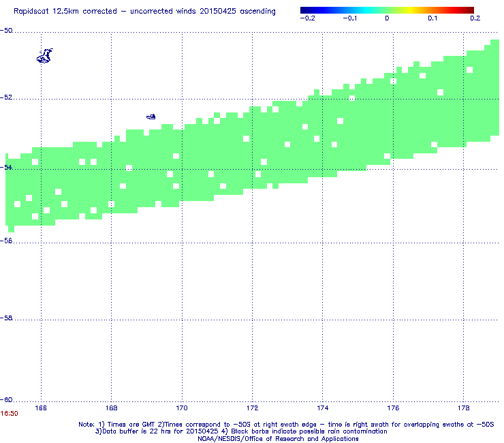The height and width of the screenshot is (443, 504).
Task: Click the longitude label 166
Action: [41, 408]
